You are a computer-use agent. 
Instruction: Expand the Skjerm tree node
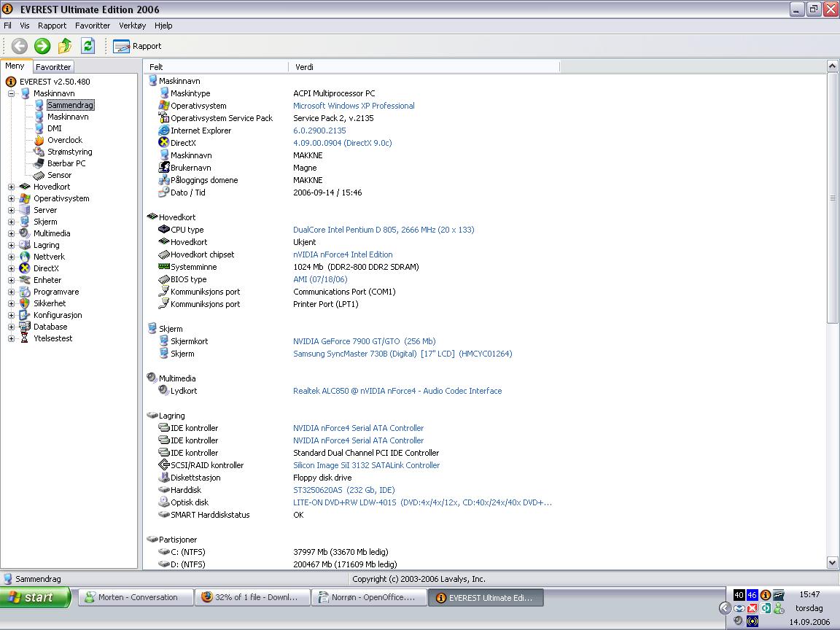click(11, 222)
